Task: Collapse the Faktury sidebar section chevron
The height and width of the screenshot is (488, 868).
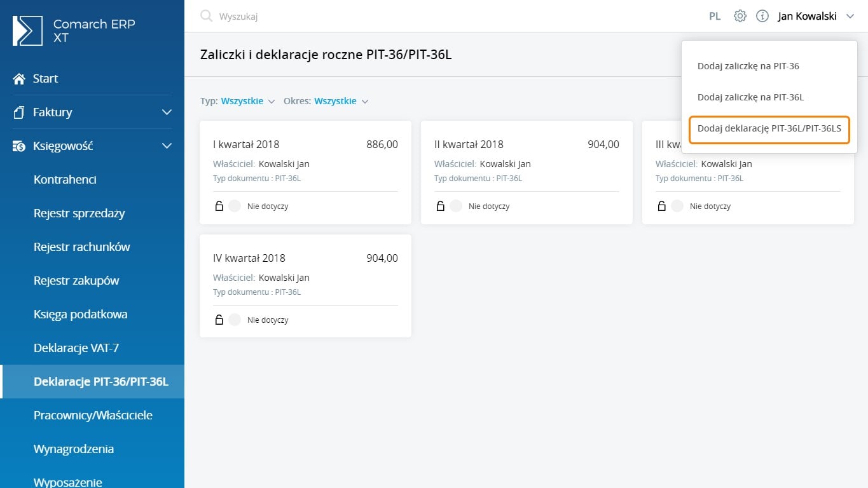Action: tap(167, 112)
